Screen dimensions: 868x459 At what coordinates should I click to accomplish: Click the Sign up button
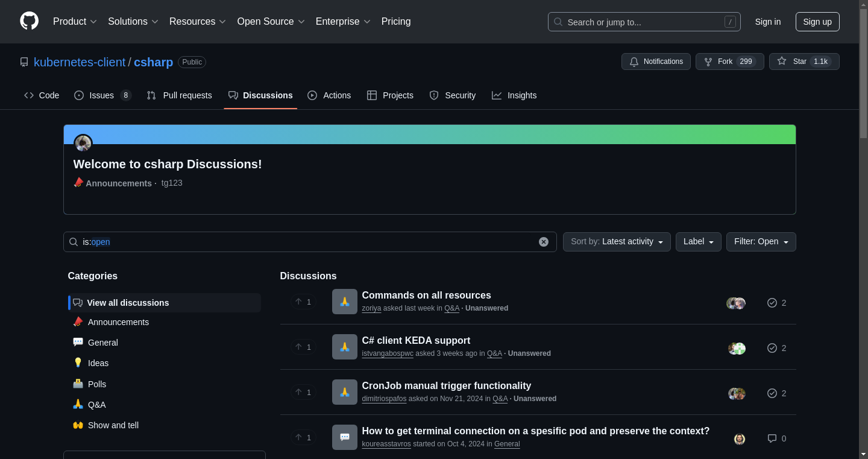click(x=817, y=22)
